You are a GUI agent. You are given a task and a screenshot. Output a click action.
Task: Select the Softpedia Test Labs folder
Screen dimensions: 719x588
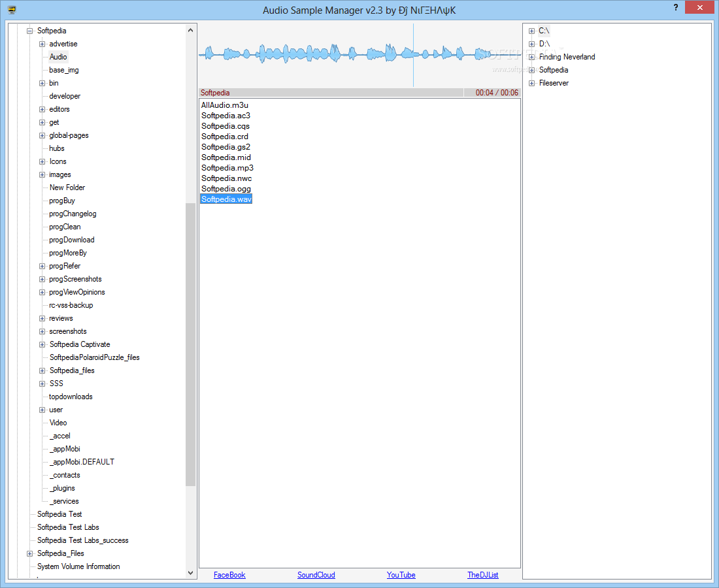[68, 527]
